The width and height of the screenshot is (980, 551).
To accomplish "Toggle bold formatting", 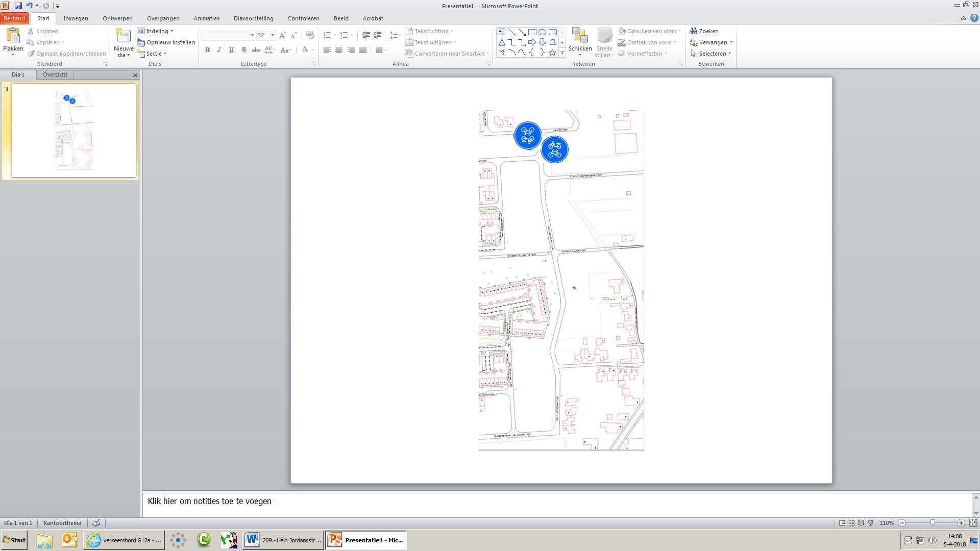I will point(207,50).
